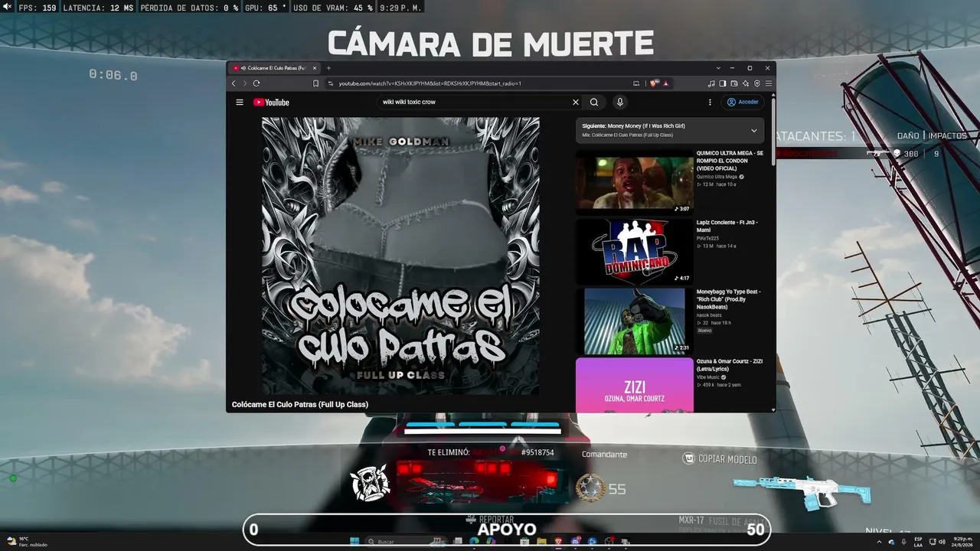Screen dimensions: 980x551
Task: Sign in with the Acceder button
Action: (x=743, y=102)
